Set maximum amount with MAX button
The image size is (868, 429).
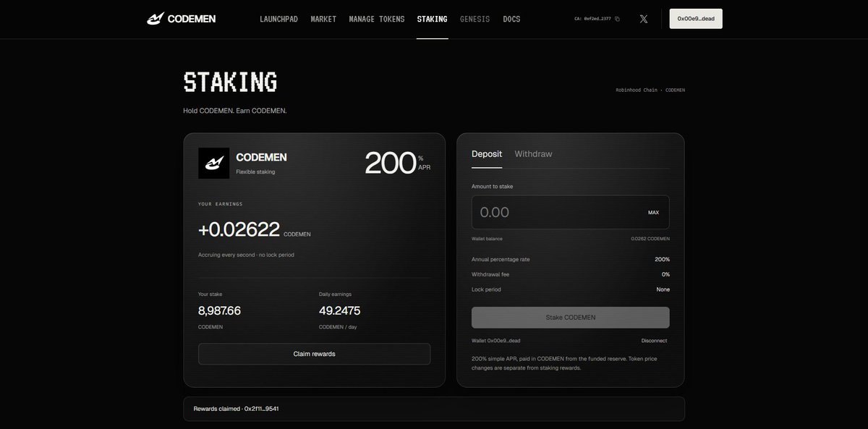[x=653, y=213]
